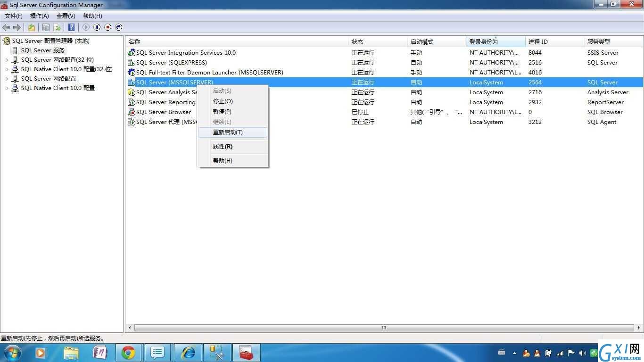The image size is (644, 362).
Task: Click the ReportServer service type cell
Action: click(x=605, y=102)
